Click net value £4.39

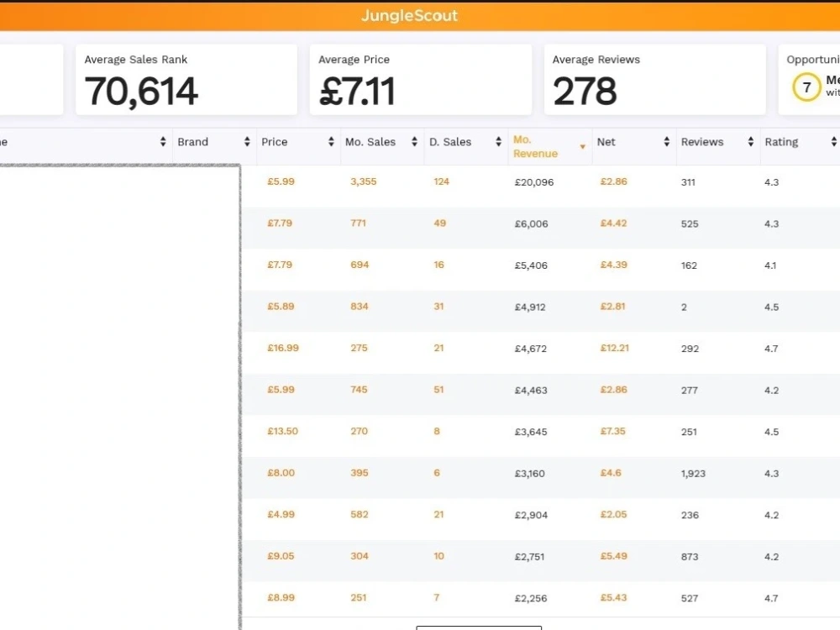613,265
